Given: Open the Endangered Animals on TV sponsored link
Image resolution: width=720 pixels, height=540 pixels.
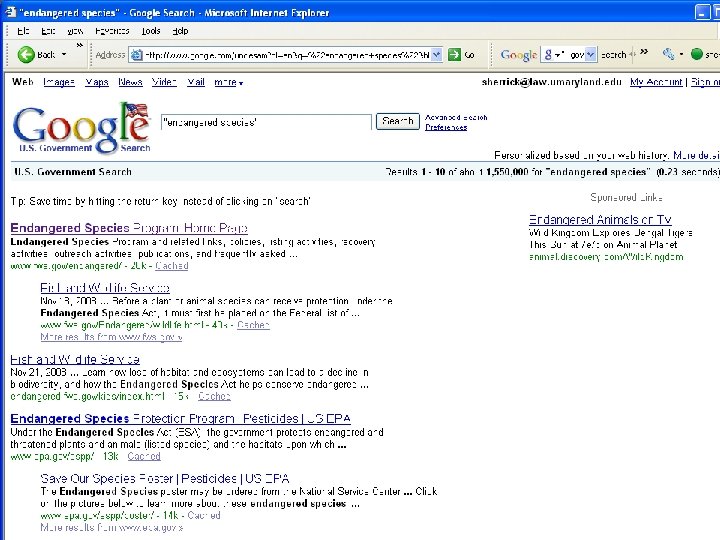Looking at the screenshot, I should pos(600,219).
